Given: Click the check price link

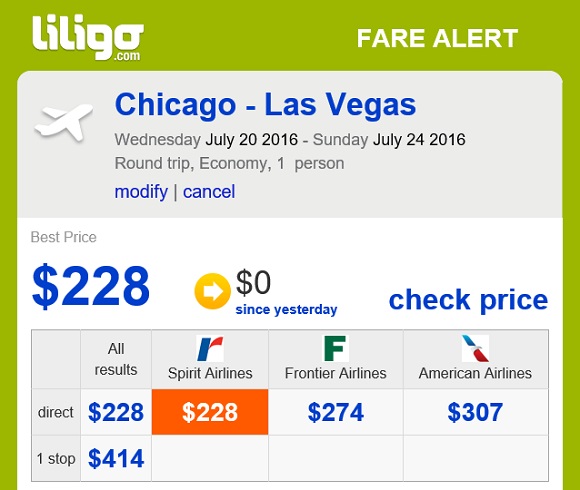Looking at the screenshot, I should click(468, 300).
